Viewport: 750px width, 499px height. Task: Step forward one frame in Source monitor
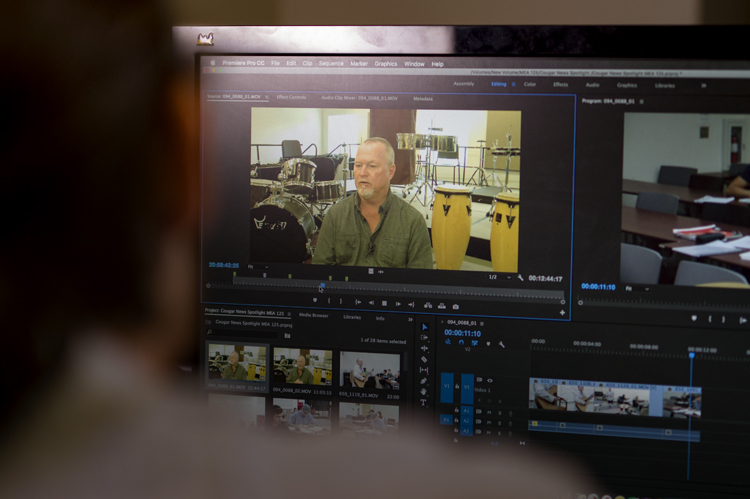pyautogui.click(x=398, y=304)
